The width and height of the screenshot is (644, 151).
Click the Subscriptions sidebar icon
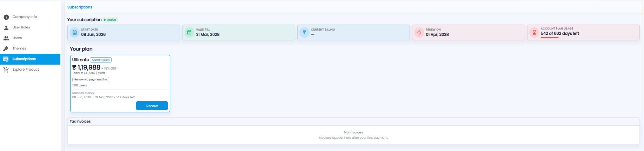click(6, 59)
